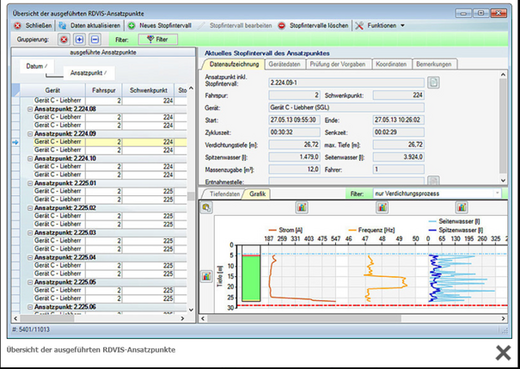
Task: Switch to the Datenaufzeichnung tab
Action: (x=234, y=64)
